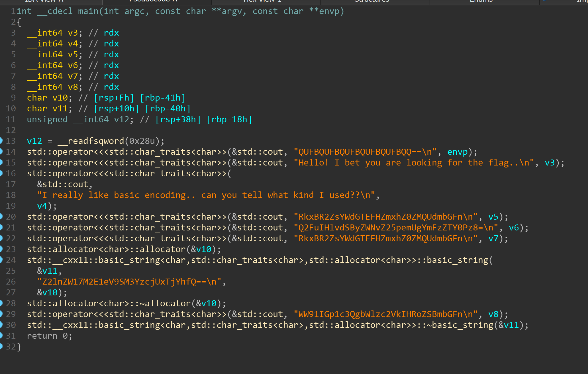
Task: Click the return 0 statement
Action: click(49, 336)
